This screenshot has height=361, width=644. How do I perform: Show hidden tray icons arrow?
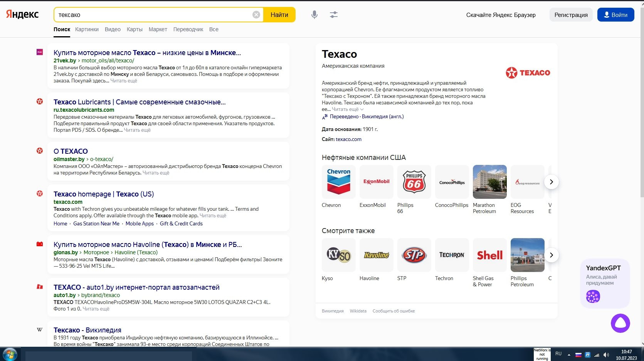(569, 355)
